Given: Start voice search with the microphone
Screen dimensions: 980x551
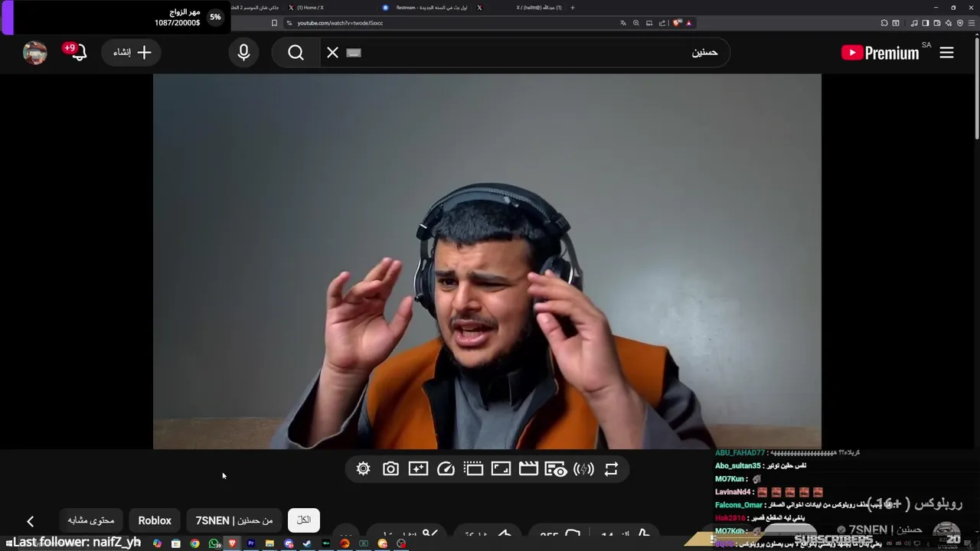Looking at the screenshot, I should click(x=243, y=53).
